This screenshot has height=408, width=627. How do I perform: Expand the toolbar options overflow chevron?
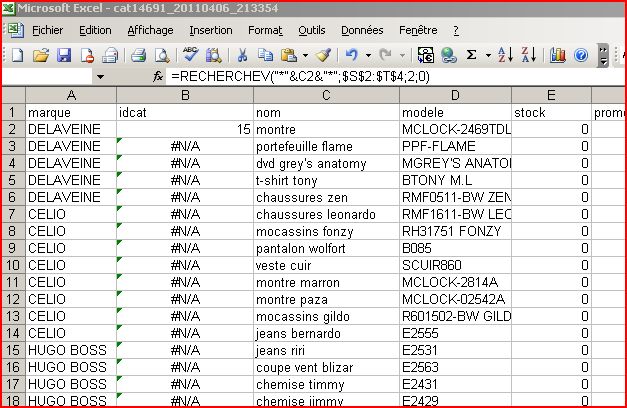(603, 56)
